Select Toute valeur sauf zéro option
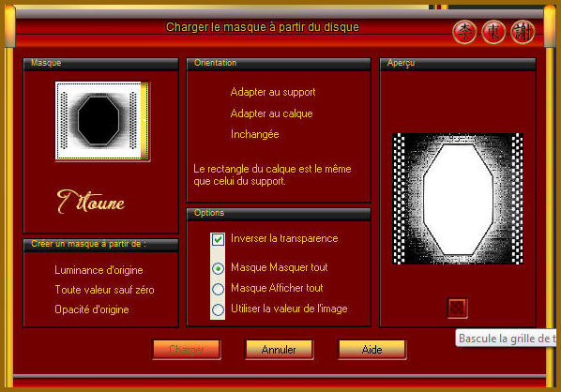 (104, 290)
